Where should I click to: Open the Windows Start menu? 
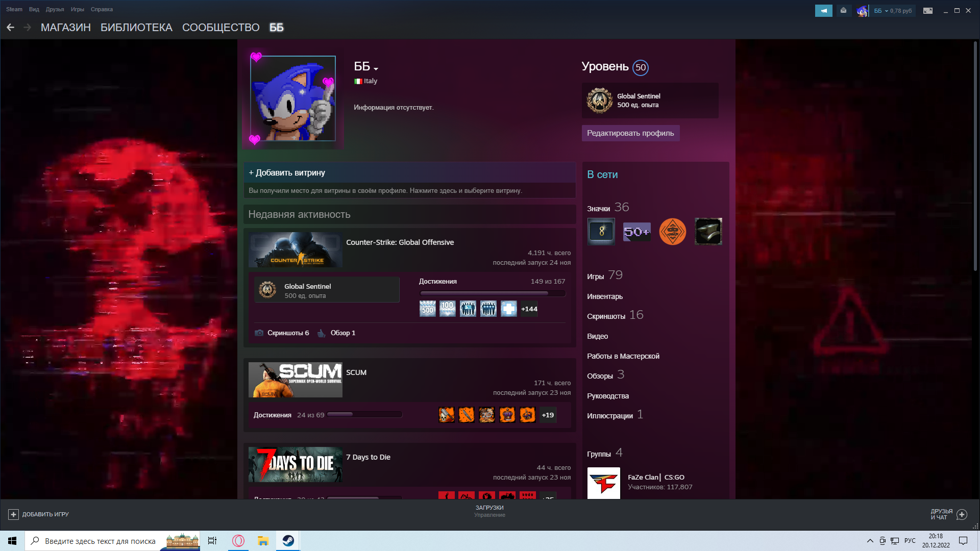pyautogui.click(x=12, y=541)
